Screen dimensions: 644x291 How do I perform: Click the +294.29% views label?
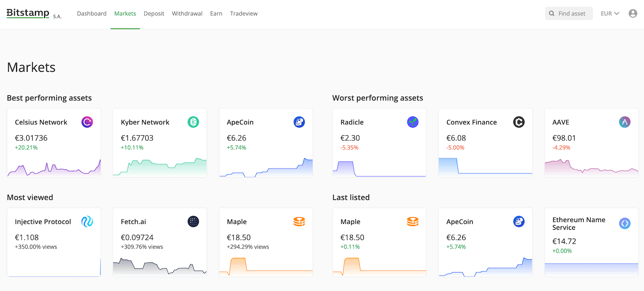[248, 247]
